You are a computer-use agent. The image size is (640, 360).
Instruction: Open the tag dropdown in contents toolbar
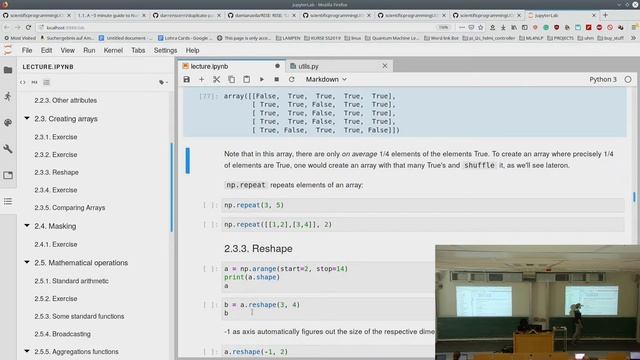(163, 82)
